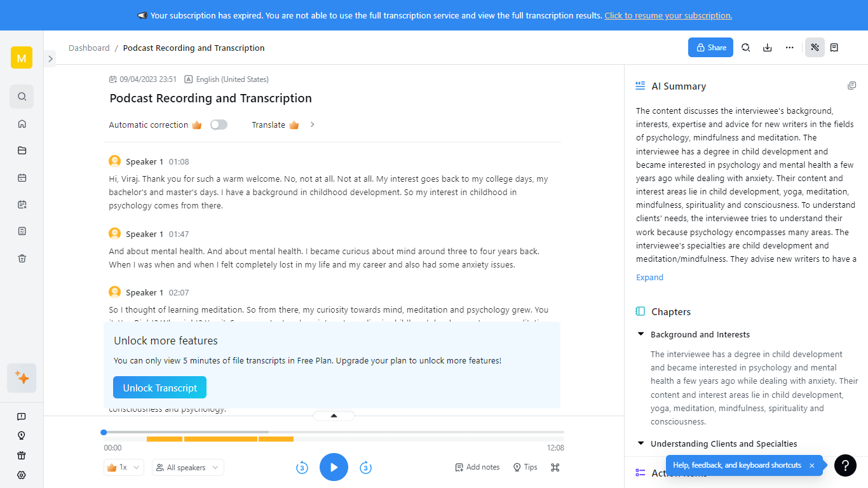Open the All speakers dropdown

click(188, 467)
